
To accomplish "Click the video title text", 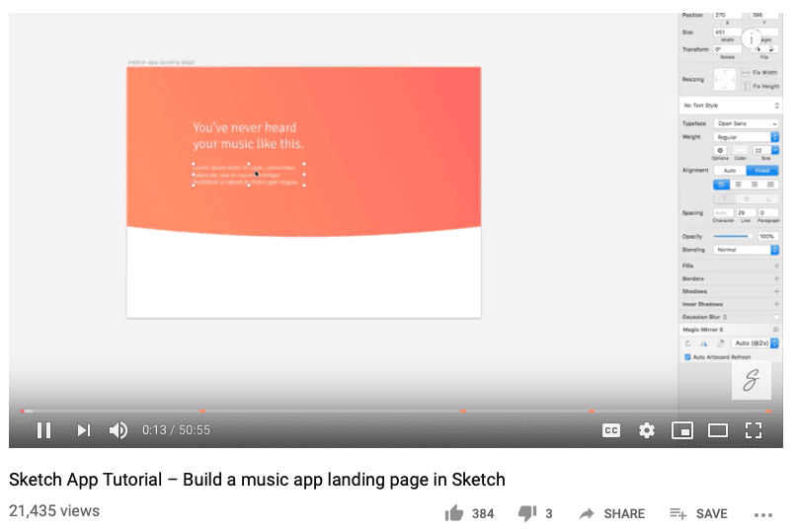I will click(x=257, y=479).
